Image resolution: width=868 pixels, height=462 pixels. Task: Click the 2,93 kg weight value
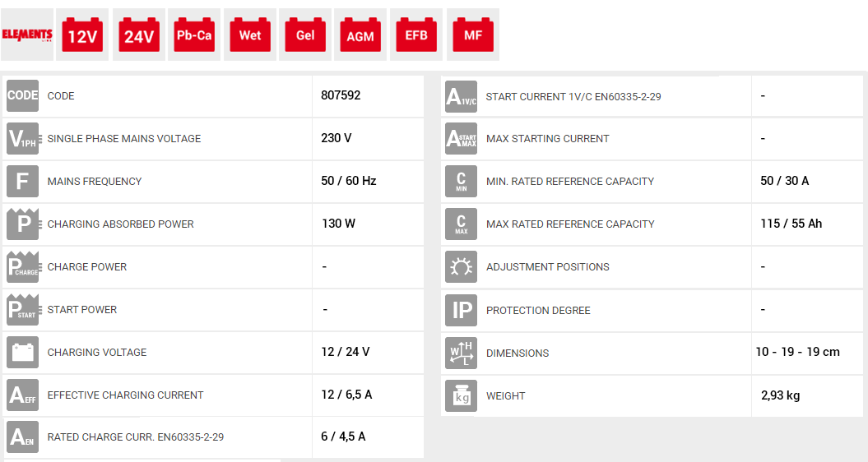[x=780, y=395]
